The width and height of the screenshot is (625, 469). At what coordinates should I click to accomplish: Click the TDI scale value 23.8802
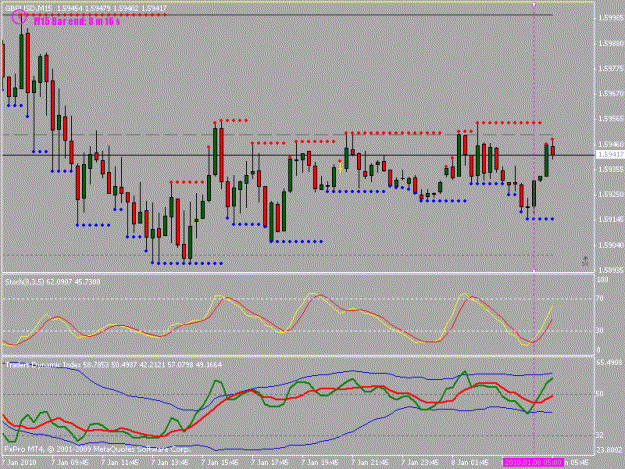pos(609,450)
